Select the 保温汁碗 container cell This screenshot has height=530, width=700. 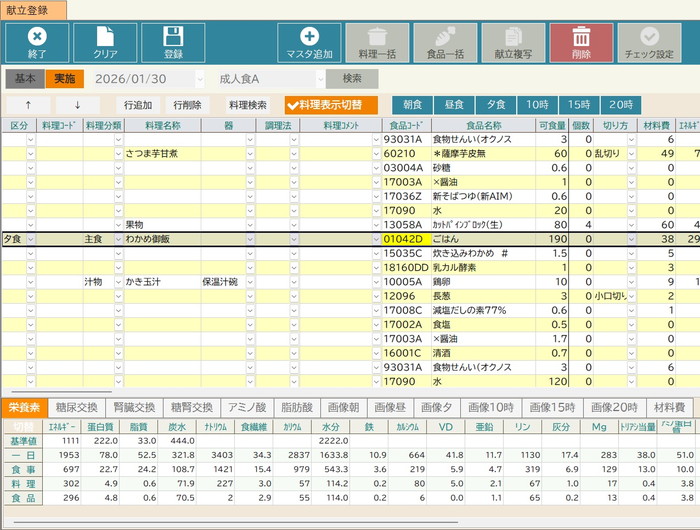[228, 282]
